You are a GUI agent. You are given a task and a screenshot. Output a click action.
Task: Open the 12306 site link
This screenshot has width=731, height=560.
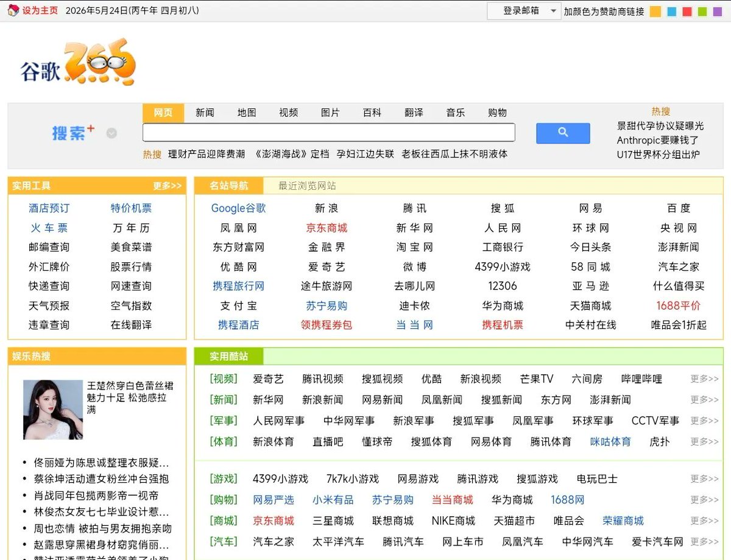coord(503,286)
